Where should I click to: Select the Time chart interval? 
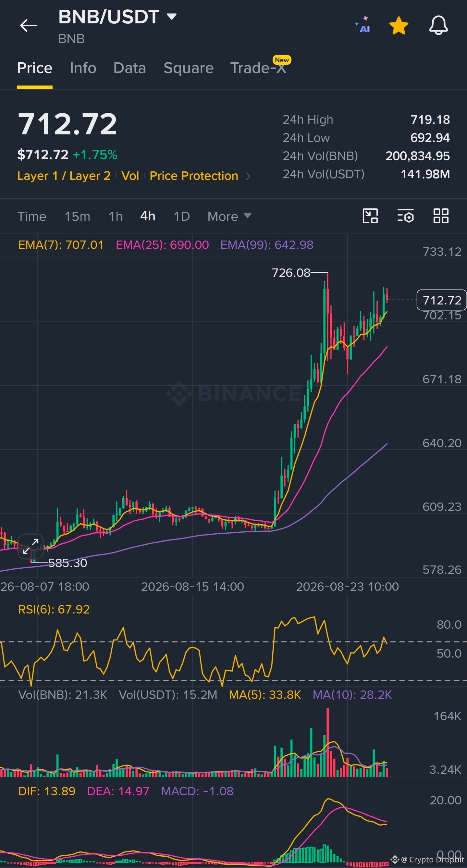coord(32,216)
